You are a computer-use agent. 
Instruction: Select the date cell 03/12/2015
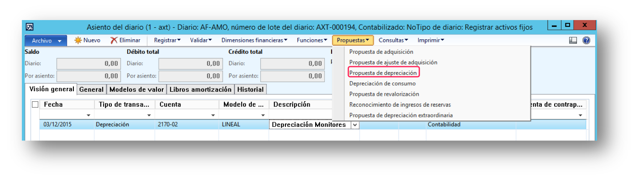(x=67, y=125)
